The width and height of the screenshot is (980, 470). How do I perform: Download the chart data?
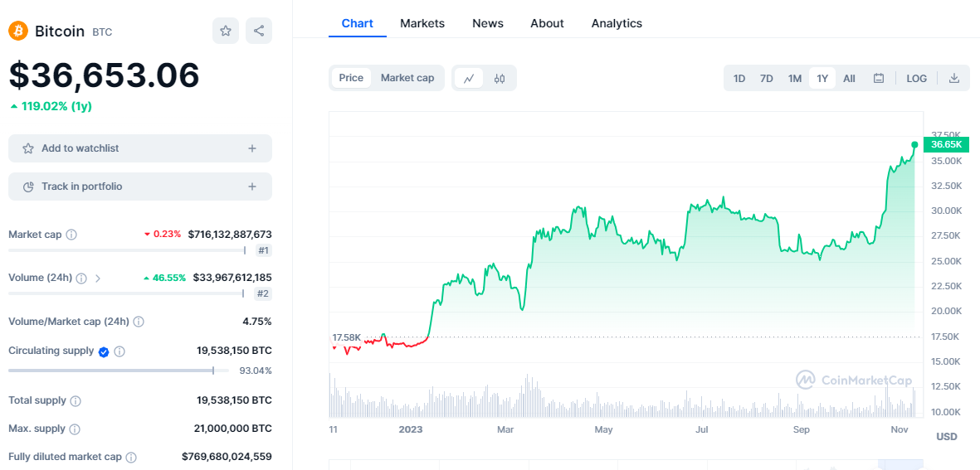953,78
